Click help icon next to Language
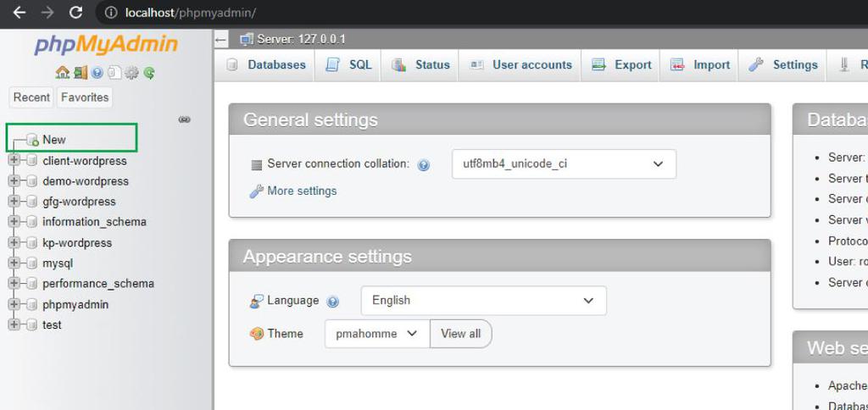This screenshot has height=410, width=868. coord(333,302)
